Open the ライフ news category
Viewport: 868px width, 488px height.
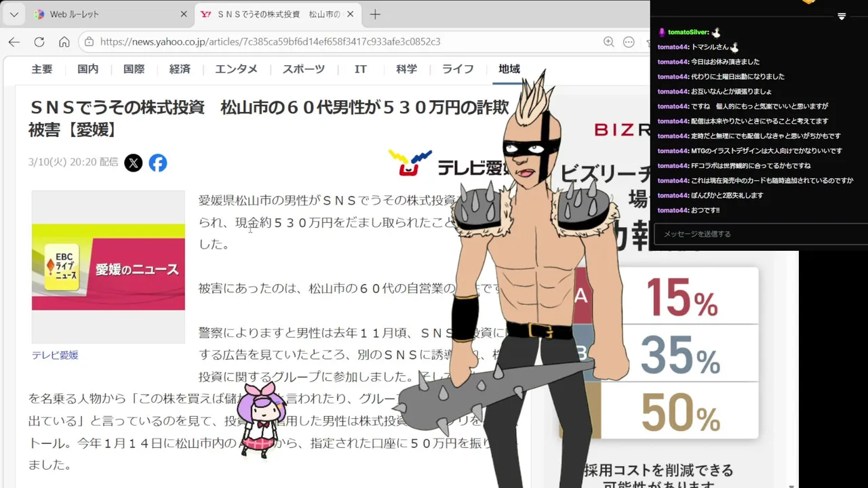(458, 69)
